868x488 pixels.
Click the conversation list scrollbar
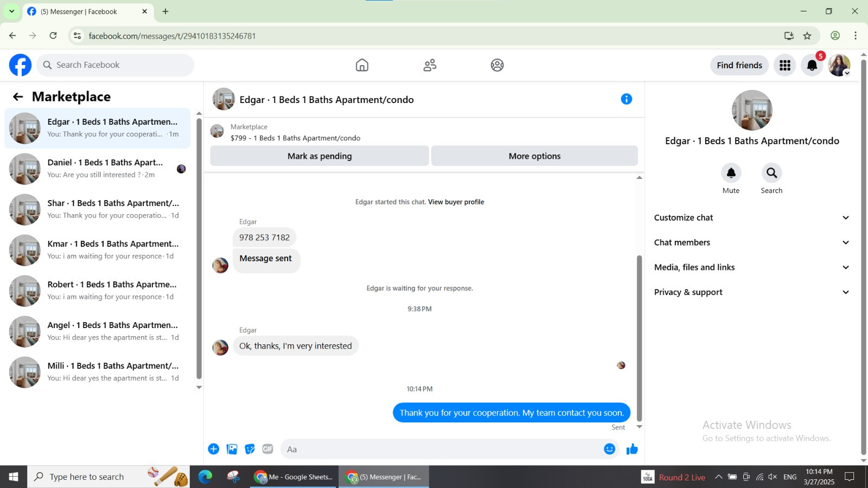(199, 248)
